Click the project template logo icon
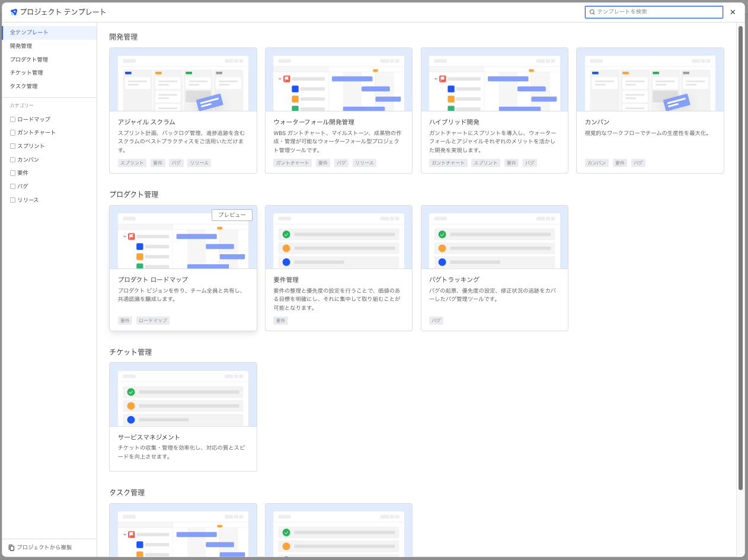 pyautogui.click(x=14, y=12)
